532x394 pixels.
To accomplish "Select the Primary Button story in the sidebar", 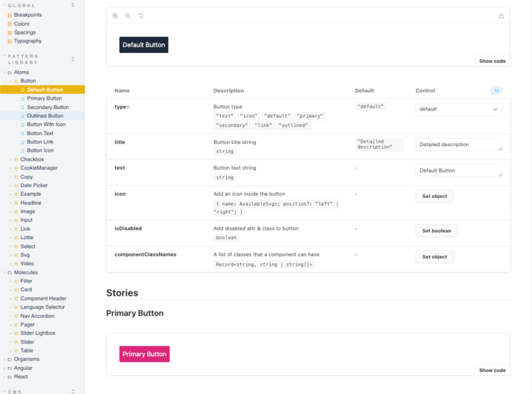I will 44,98.
